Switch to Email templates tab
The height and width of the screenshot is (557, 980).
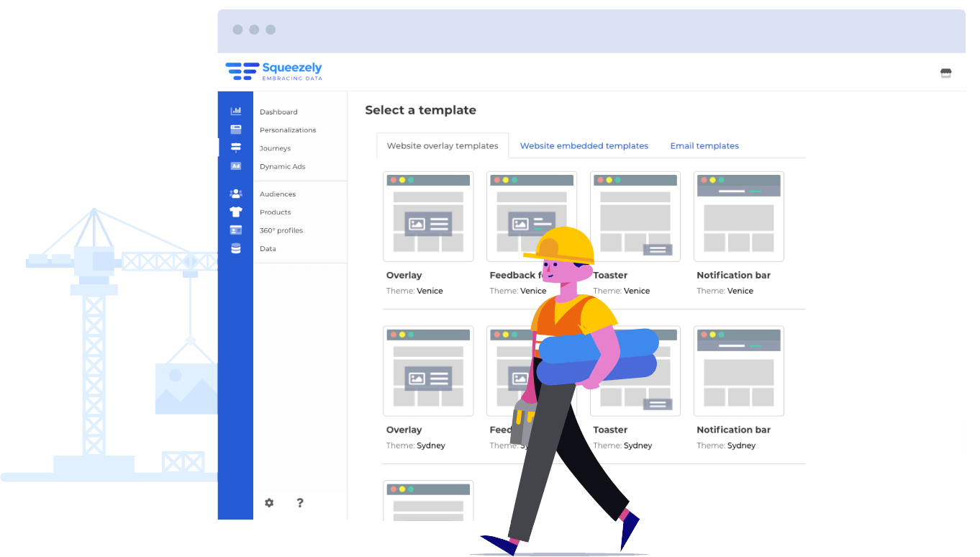(x=704, y=146)
